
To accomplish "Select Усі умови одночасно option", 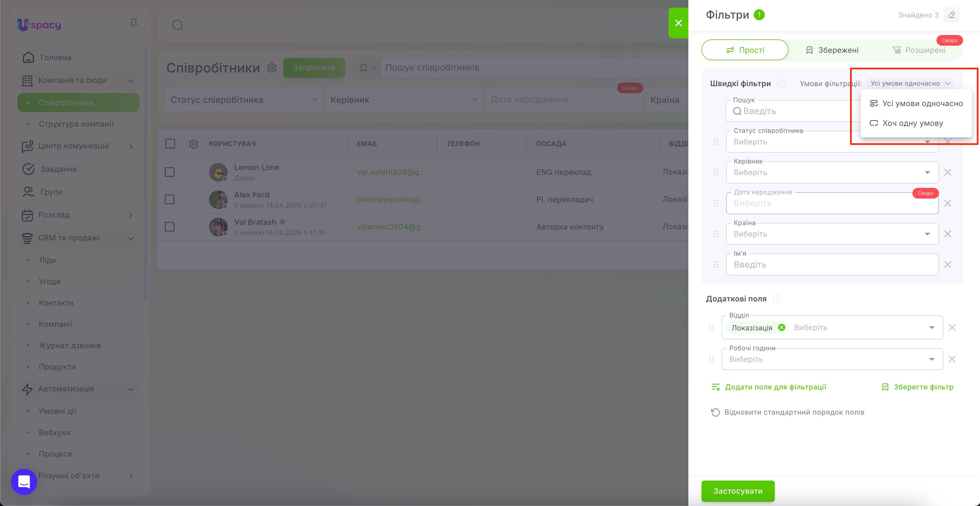I will (916, 103).
